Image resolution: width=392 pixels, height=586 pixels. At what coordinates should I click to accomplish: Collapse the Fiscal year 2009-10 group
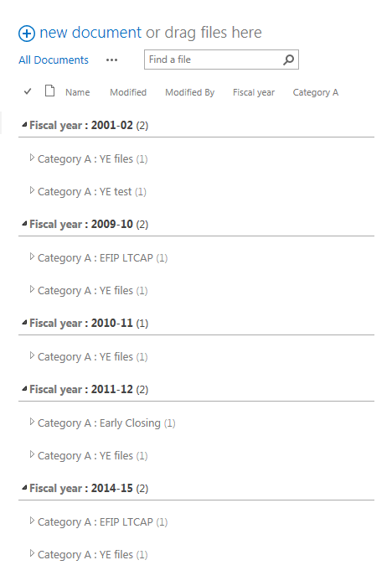(24, 224)
